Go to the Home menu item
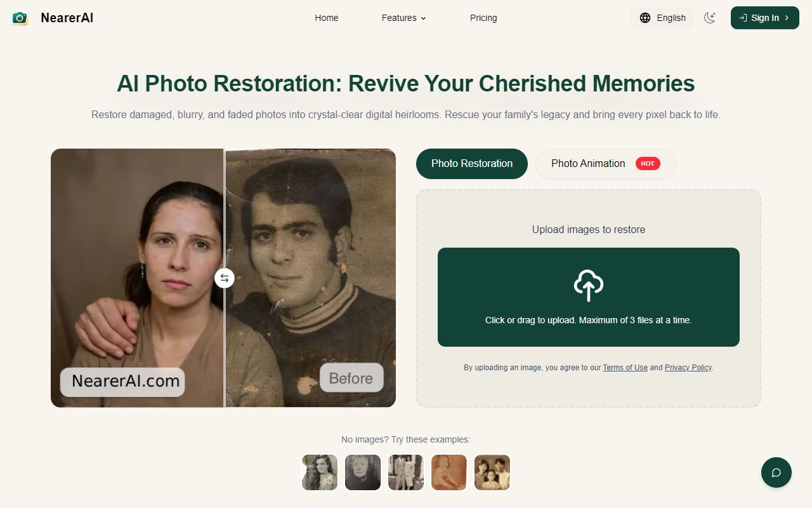The width and height of the screenshot is (812, 508). tap(327, 18)
